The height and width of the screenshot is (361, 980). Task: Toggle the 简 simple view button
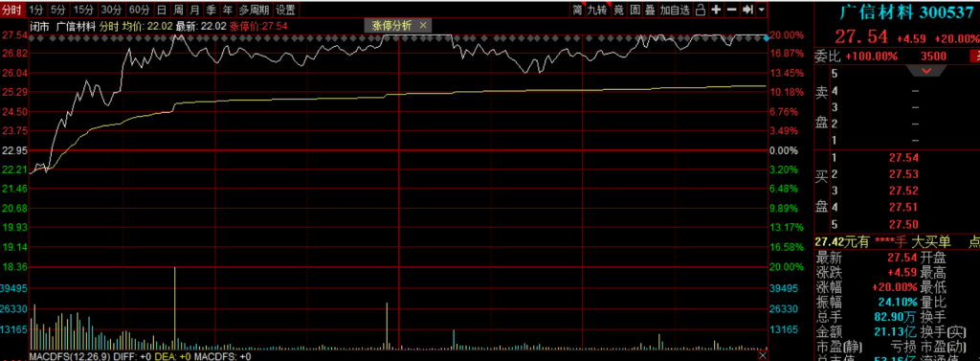point(577,10)
